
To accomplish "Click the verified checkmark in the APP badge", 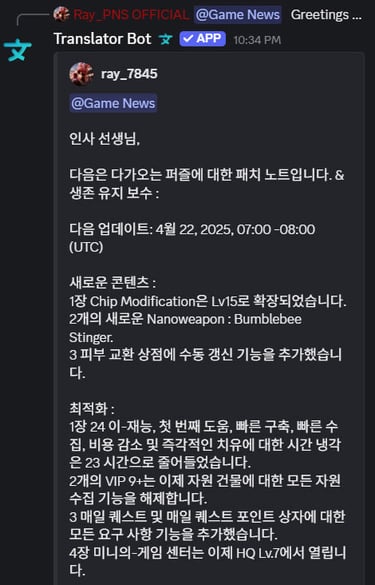I will pos(188,38).
